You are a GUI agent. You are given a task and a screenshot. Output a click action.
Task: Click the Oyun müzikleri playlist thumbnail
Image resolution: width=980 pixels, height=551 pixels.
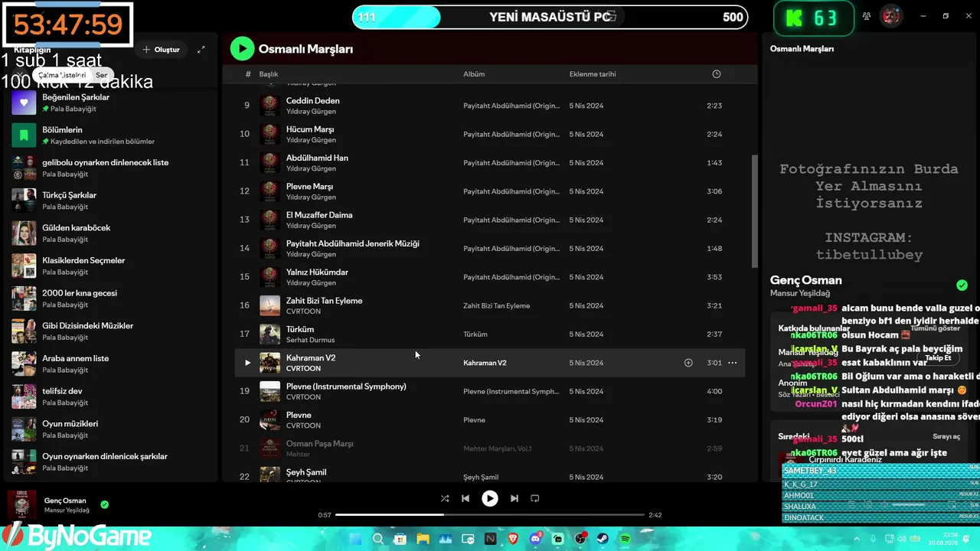point(24,429)
